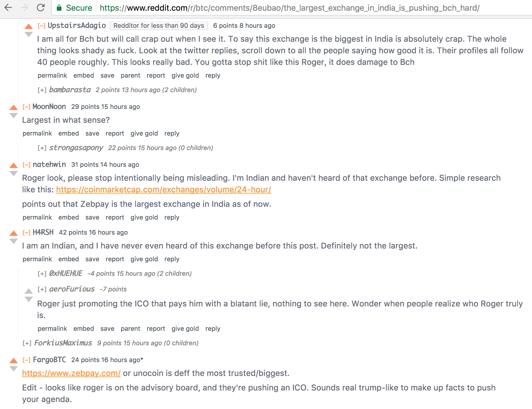This screenshot has height=409, width=532.
Task: Expand strongasapony's collapsed comment
Action: coord(42,148)
